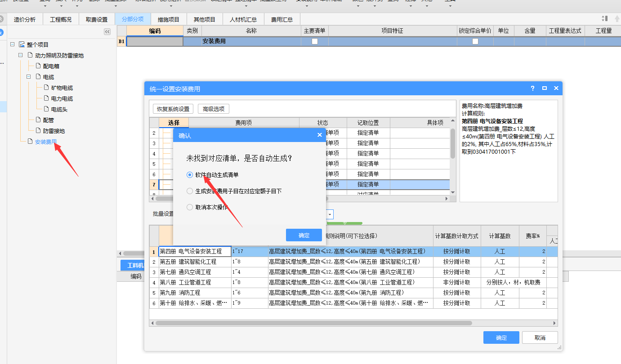Close the 统一设置安装费用 dialog
The height and width of the screenshot is (364, 621).
(x=556, y=88)
